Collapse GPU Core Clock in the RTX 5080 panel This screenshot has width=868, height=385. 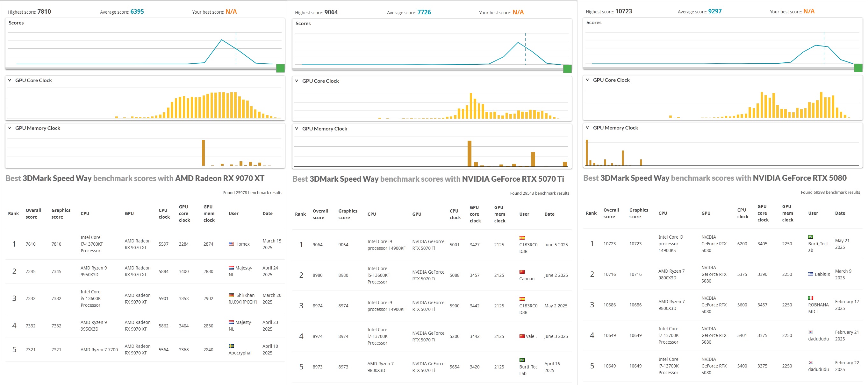pos(587,80)
